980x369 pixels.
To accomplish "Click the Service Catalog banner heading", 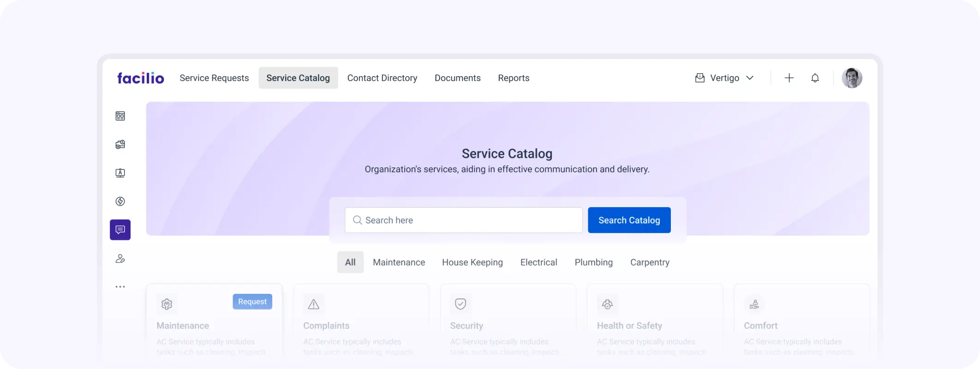I will point(507,154).
